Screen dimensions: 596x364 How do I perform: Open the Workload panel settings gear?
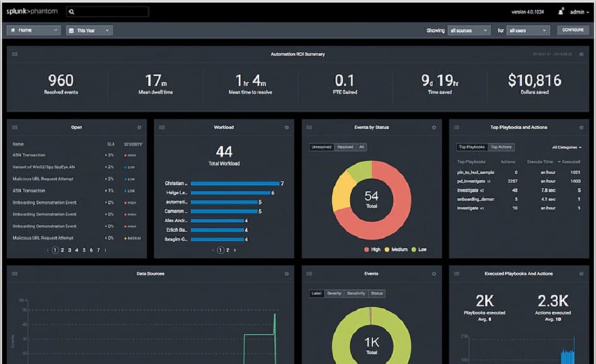(x=287, y=127)
